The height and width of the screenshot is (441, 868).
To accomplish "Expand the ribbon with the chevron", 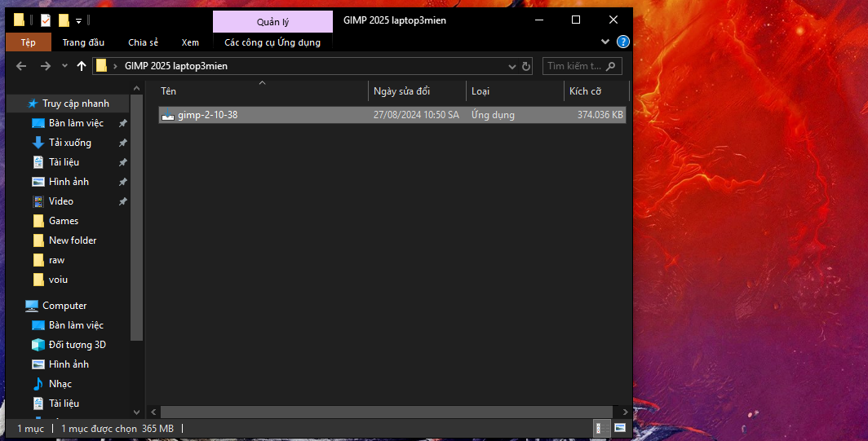I will 605,42.
